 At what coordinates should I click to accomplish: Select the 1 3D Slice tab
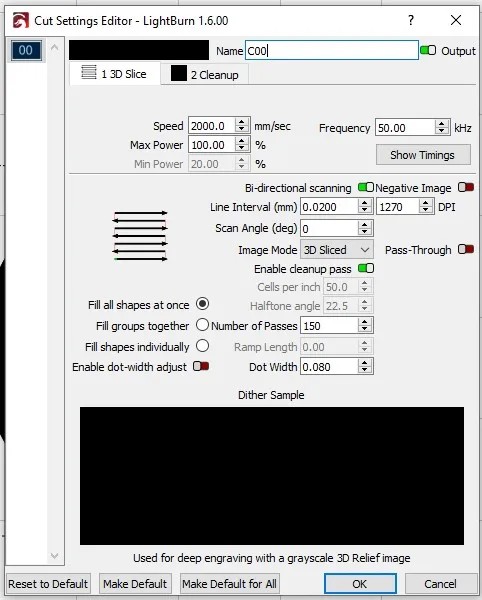pyautogui.click(x=115, y=73)
